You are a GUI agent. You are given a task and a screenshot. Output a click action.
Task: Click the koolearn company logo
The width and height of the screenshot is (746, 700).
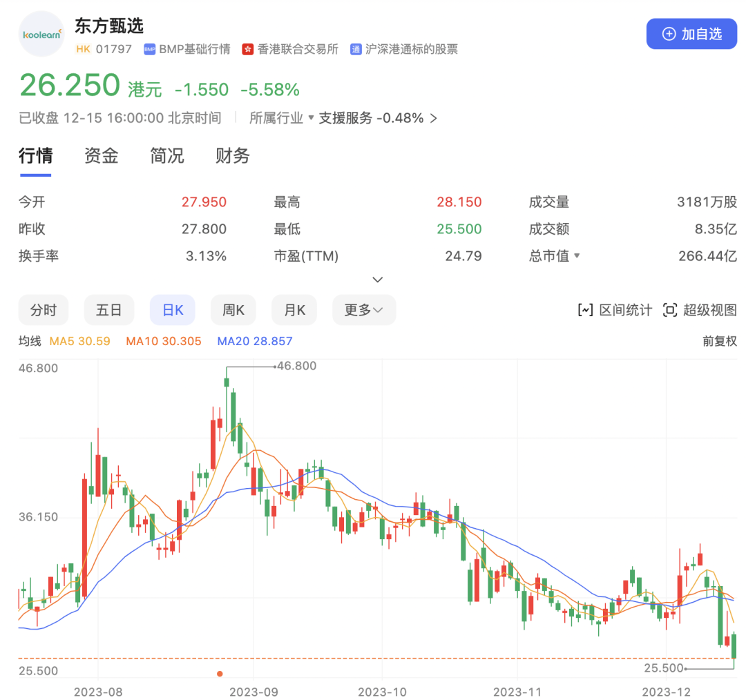[x=41, y=35]
